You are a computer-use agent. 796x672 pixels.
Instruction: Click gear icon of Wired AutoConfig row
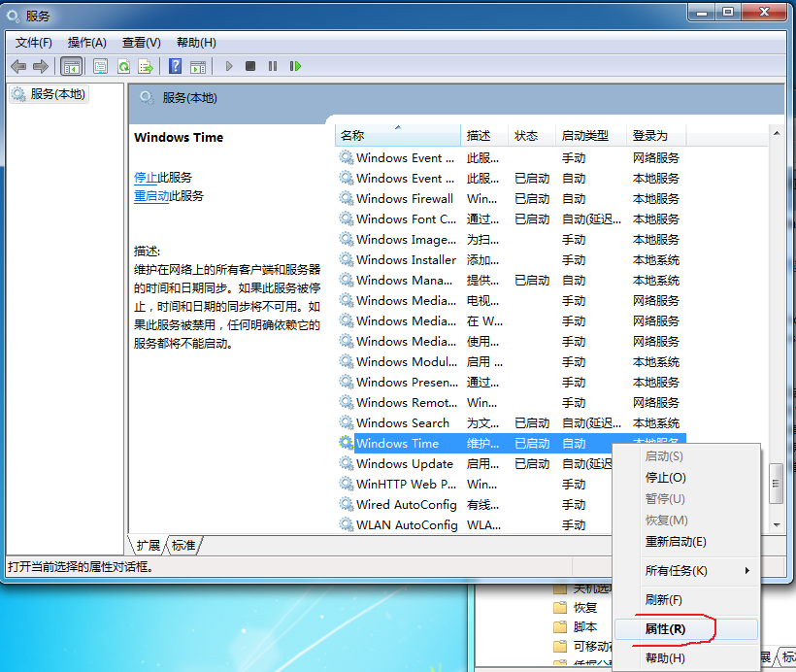[x=347, y=504]
